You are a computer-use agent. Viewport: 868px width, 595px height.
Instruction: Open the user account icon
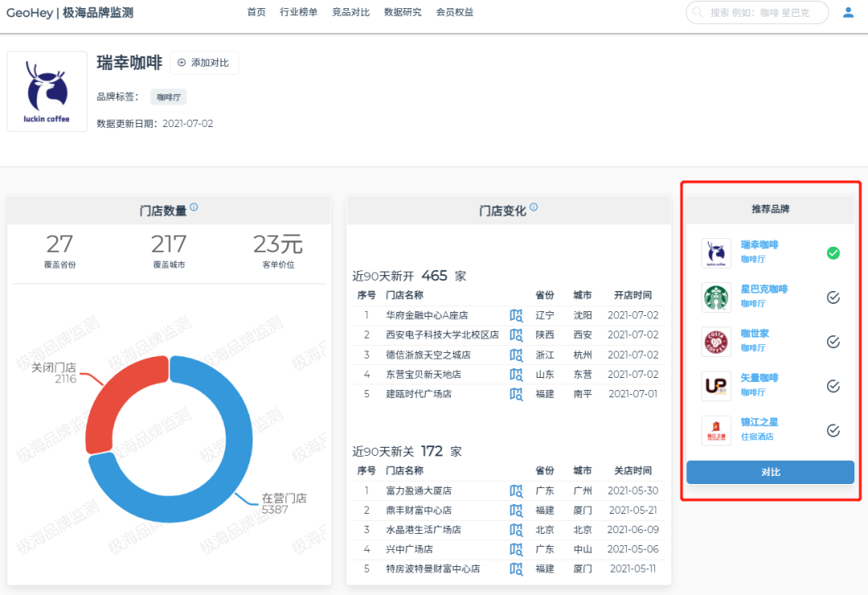click(848, 12)
